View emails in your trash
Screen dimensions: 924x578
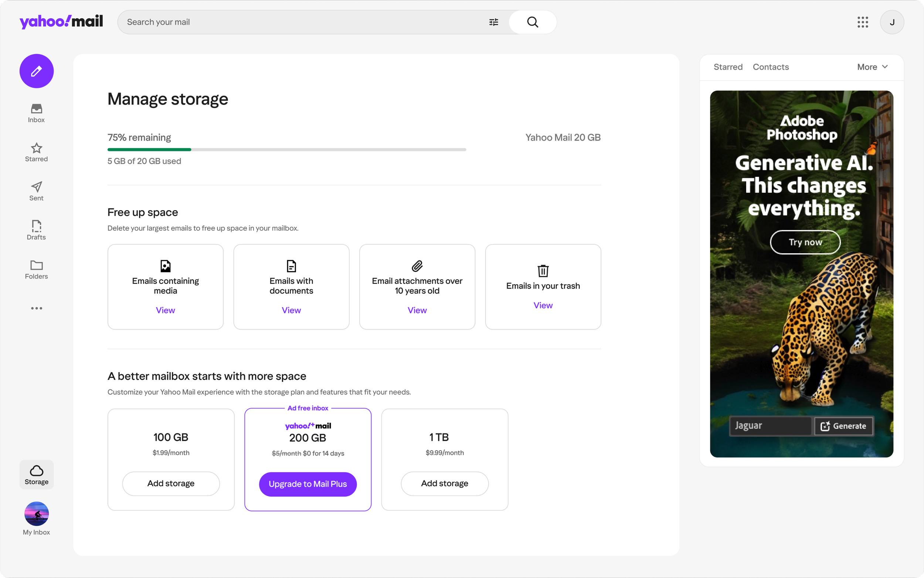point(543,305)
